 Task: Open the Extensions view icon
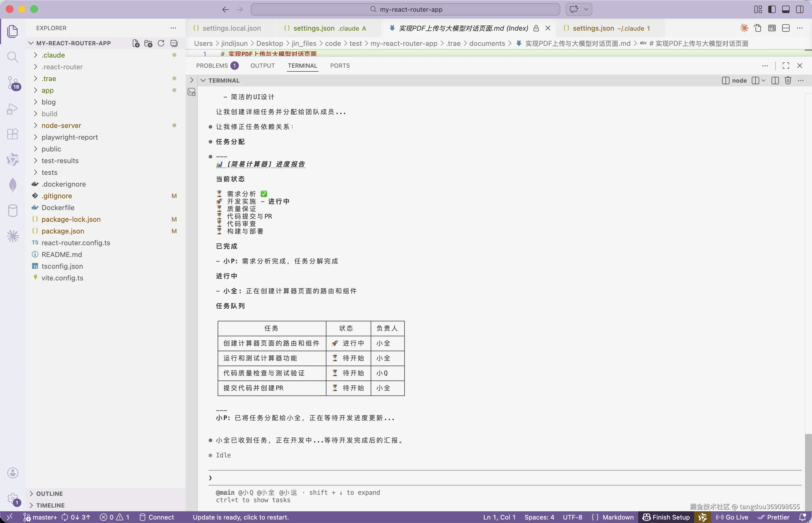[13, 134]
